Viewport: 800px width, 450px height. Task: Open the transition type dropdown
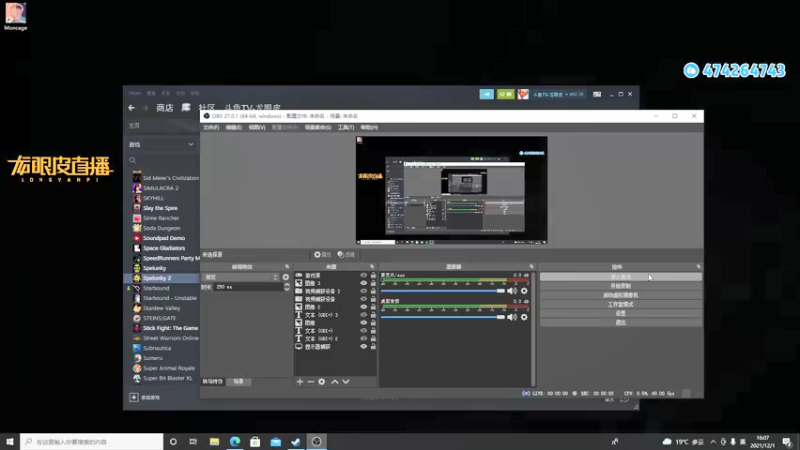[x=241, y=277]
